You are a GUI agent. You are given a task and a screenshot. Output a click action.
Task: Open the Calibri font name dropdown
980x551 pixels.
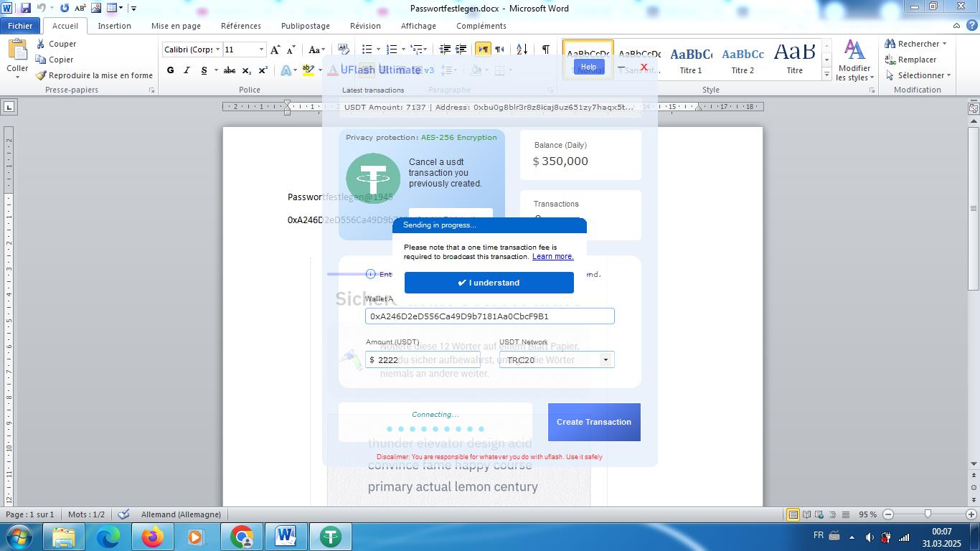click(x=217, y=50)
